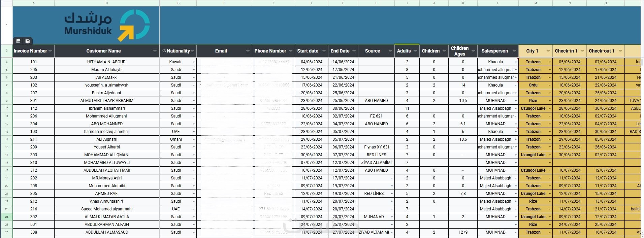Open City 1 dropdown in ALMUTAIRI THAYR ABRAHIM row

click(550, 101)
